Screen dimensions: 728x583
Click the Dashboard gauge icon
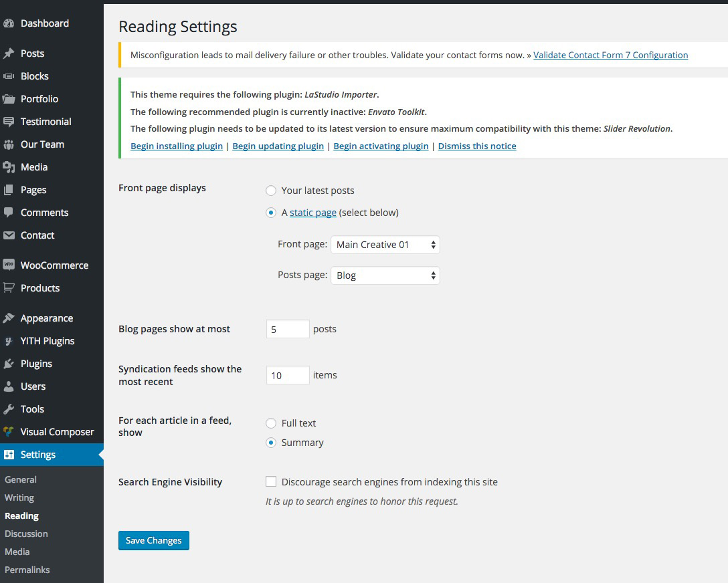click(9, 23)
